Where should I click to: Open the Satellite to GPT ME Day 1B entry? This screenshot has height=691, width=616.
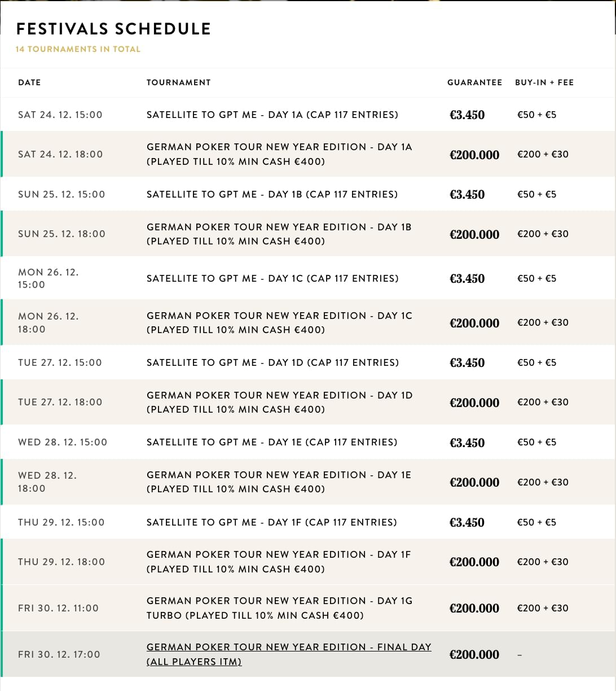point(272,194)
